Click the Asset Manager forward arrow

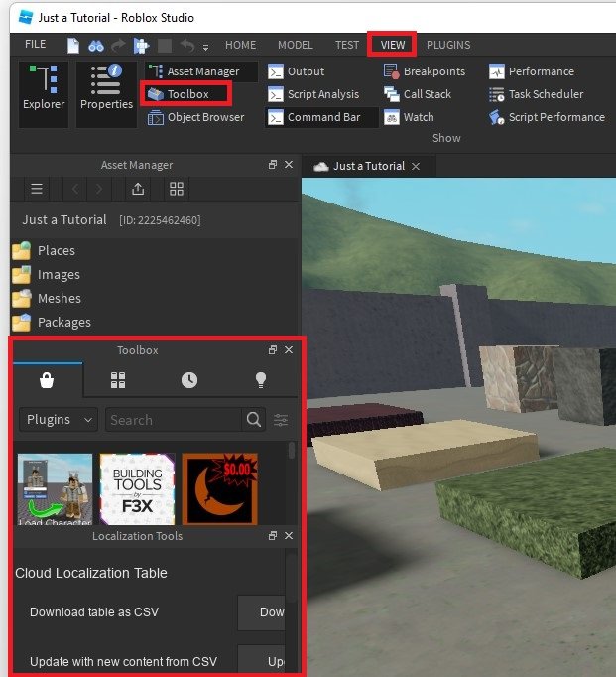(99, 189)
